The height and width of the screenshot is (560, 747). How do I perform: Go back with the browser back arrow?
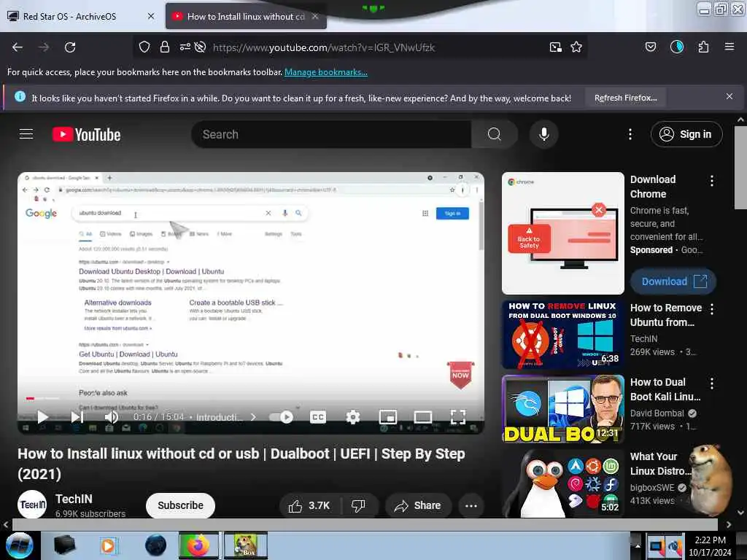pyautogui.click(x=18, y=47)
